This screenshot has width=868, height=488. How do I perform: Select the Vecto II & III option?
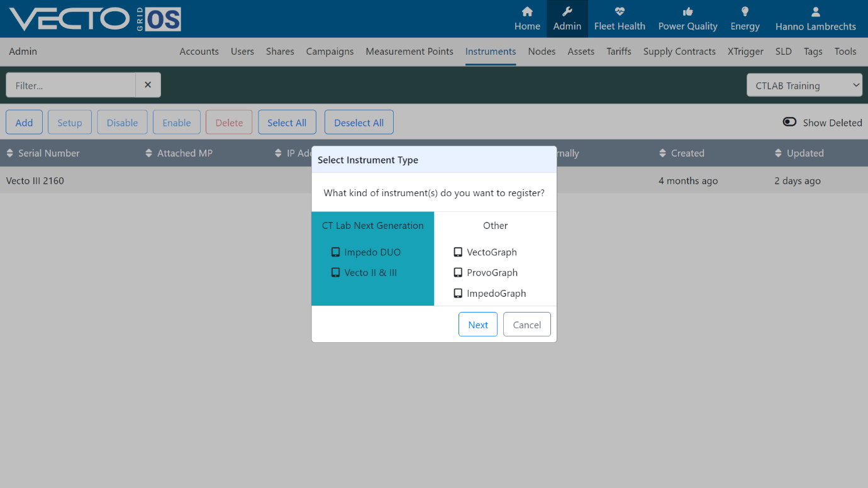(x=364, y=272)
